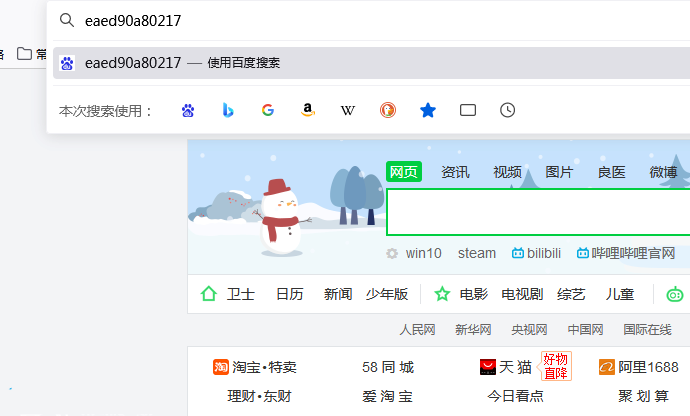Open the 电视剧 navigation link
The image size is (690, 416).
pos(522,294)
